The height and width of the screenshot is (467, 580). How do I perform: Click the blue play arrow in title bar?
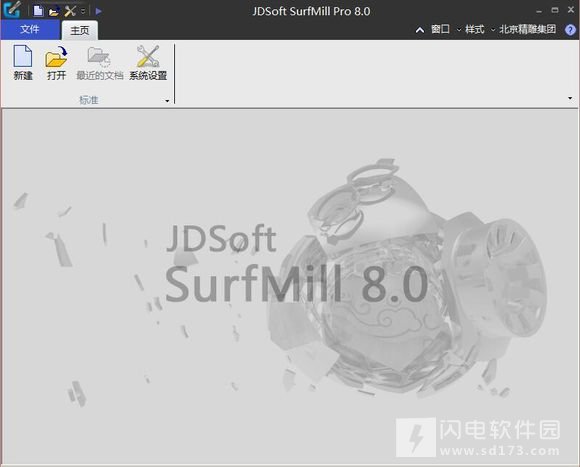(x=98, y=11)
